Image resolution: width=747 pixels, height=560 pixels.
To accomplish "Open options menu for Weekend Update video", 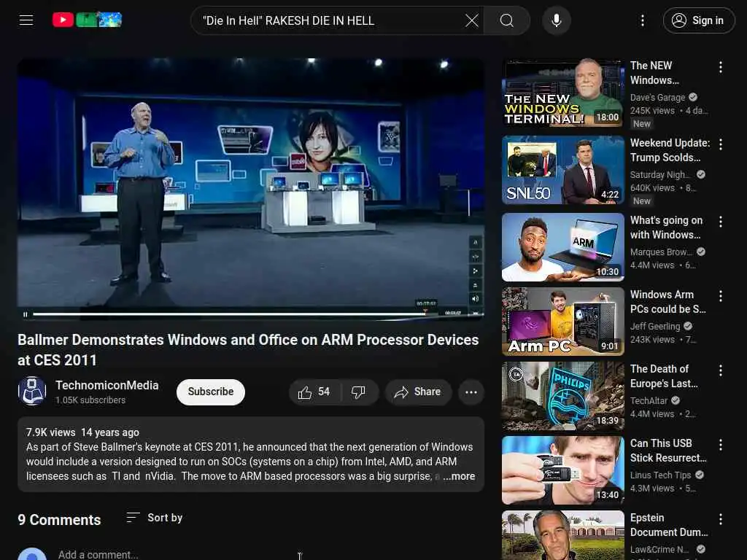I will [x=720, y=144].
